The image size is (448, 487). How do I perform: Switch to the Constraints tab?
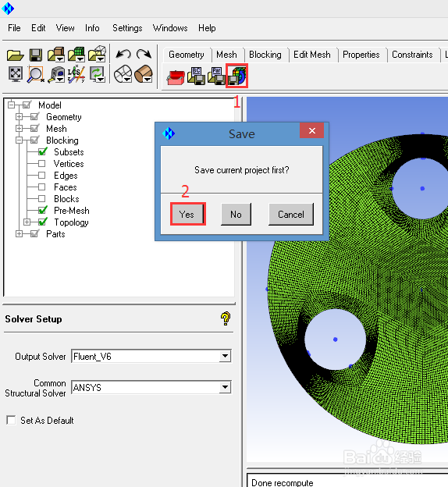[x=412, y=55]
